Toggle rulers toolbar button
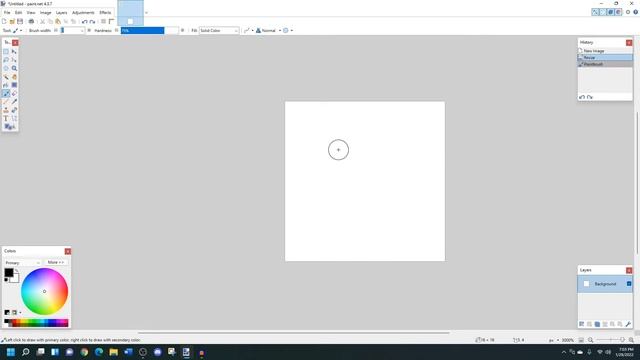The image size is (640, 360). pyautogui.click(x=111, y=21)
